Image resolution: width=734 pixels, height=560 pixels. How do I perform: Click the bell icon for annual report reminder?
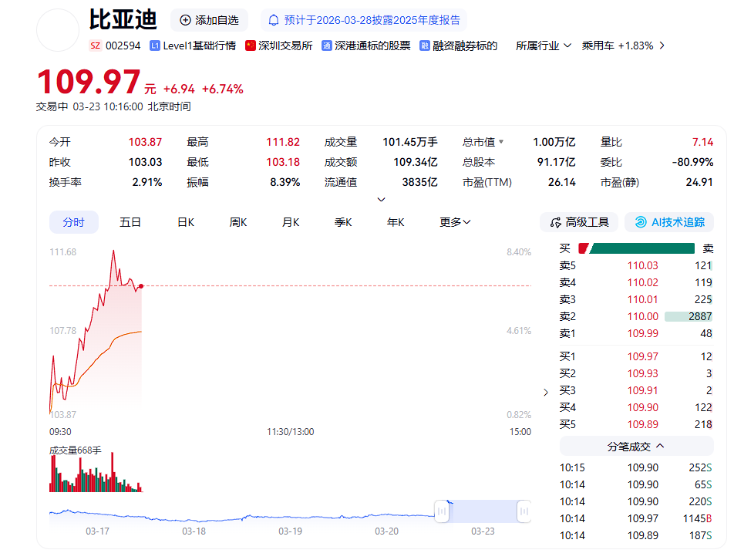(x=274, y=20)
